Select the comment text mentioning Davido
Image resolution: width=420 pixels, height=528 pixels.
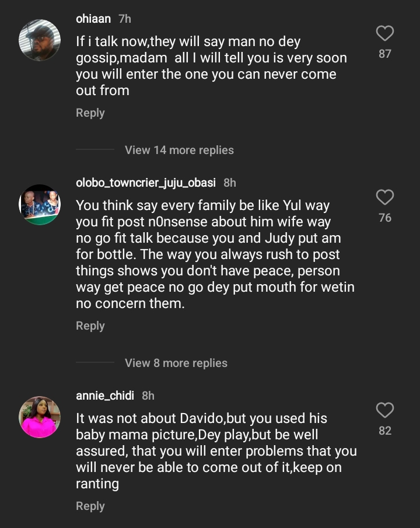pos(215,451)
